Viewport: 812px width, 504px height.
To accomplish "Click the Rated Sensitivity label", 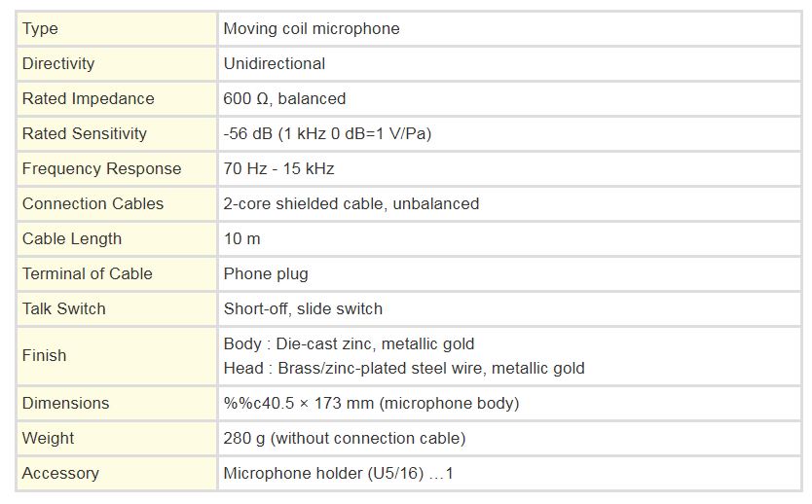I will pyautogui.click(x=85, y=133).
